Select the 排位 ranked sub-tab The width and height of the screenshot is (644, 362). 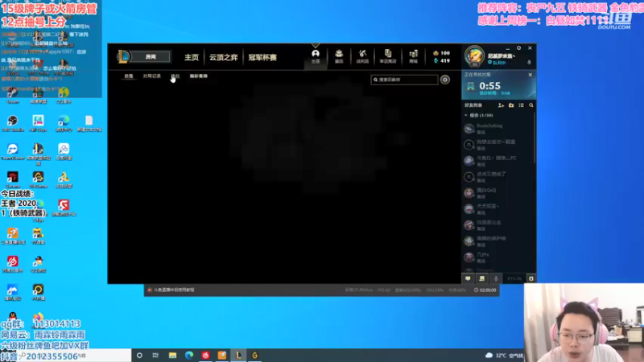point(175,76)
